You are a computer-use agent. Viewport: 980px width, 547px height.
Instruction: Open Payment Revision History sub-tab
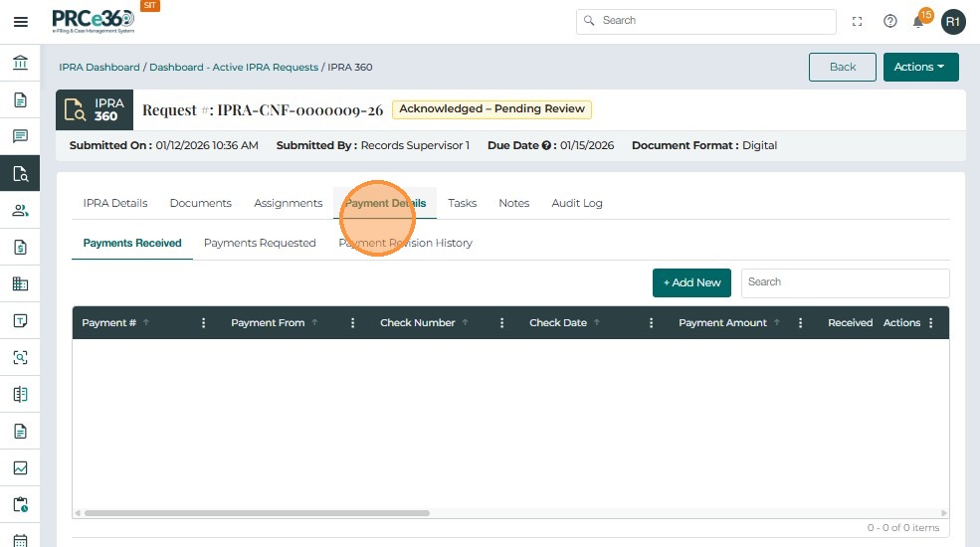pyautogui.click(x=406, y=243)
